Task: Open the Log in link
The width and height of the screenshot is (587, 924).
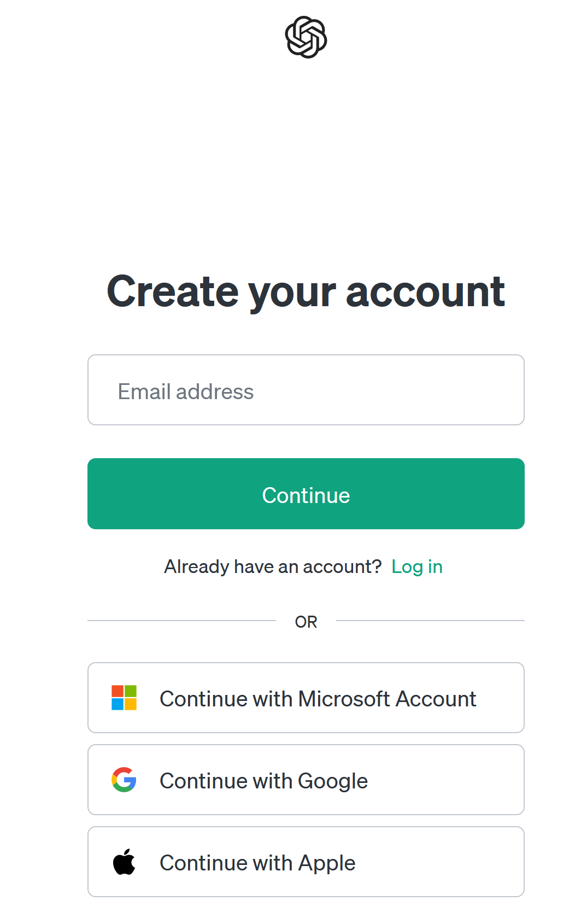Action: 417,567
